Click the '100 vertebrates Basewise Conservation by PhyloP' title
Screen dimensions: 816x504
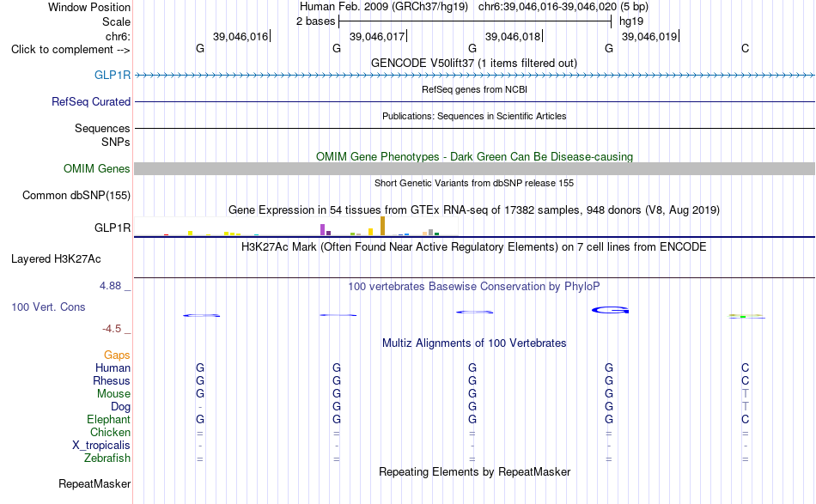[474, 287]
